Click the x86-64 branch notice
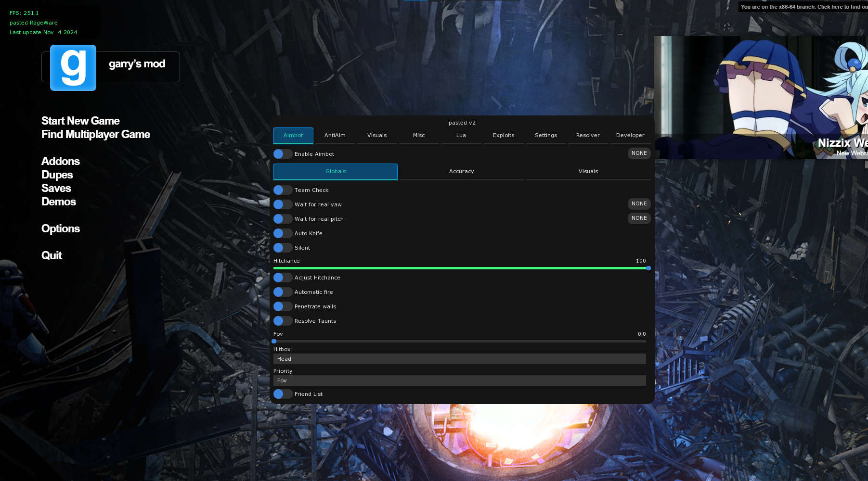 [x=804, y=7]
